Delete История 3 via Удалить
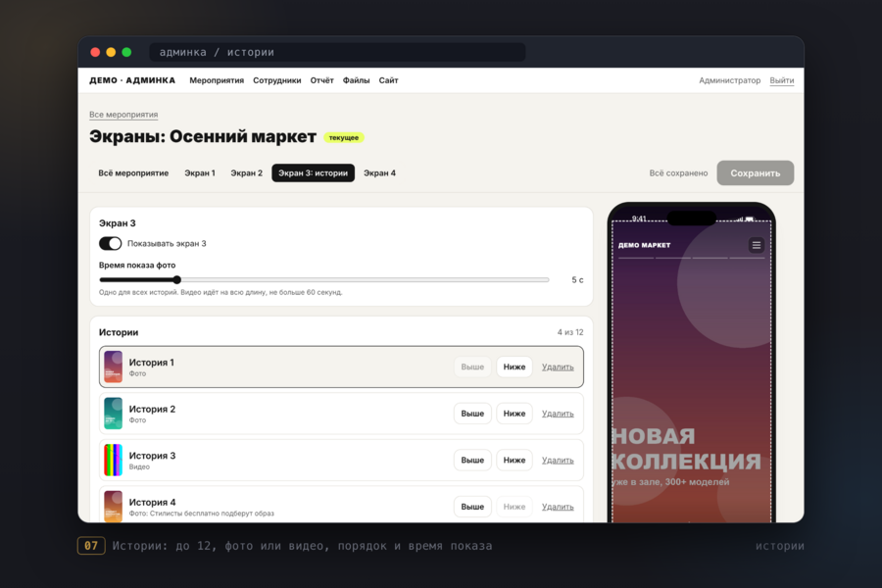The image size is (882, 588). [558, 461]
